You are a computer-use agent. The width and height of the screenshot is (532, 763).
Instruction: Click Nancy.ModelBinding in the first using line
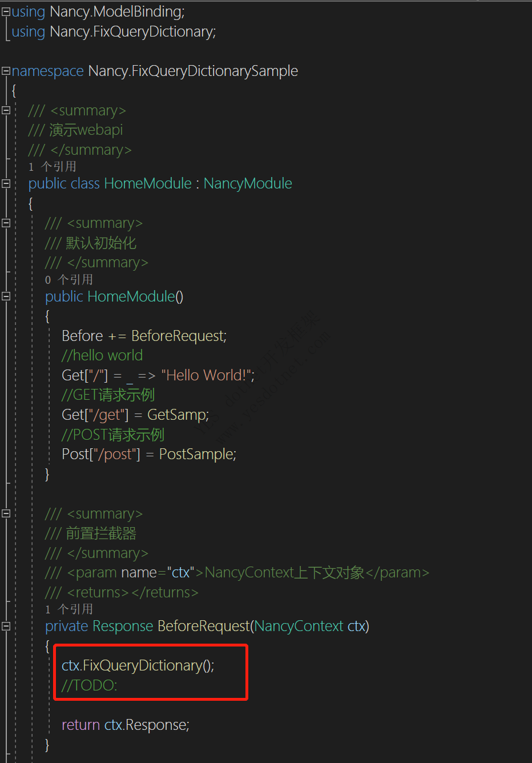point(116,11)
